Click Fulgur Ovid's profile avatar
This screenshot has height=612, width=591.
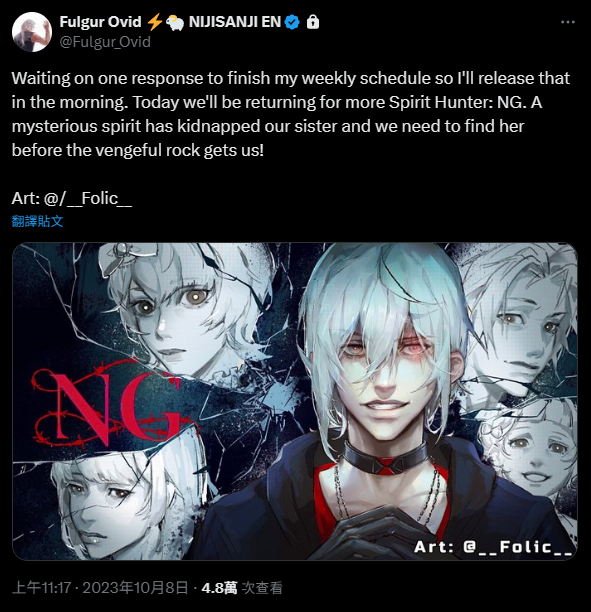click(32, 32)
